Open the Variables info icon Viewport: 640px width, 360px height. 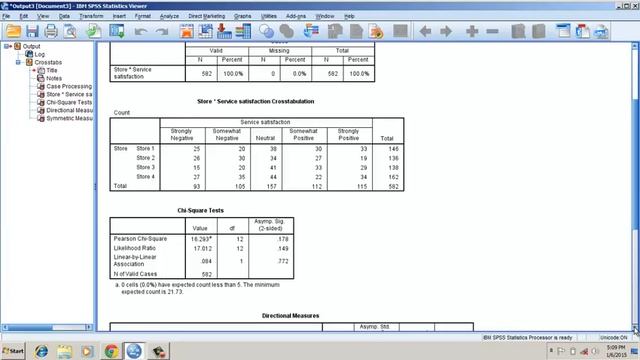click(x=243, y=31)
